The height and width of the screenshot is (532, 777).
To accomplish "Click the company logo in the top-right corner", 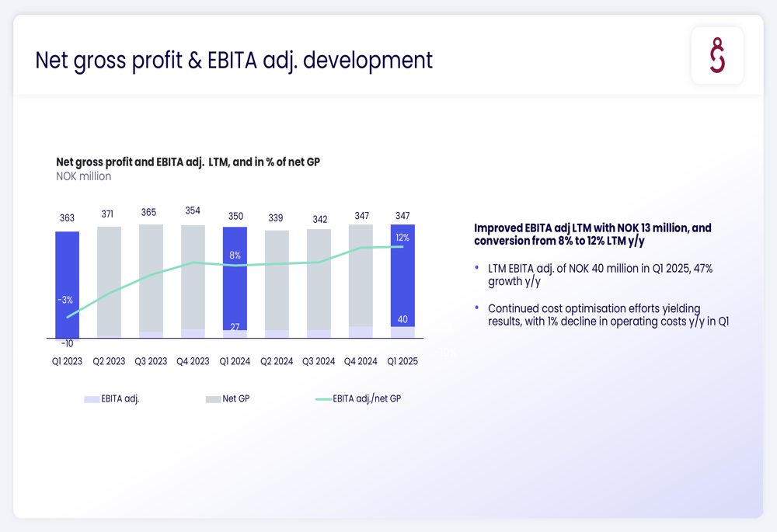I will [x=717, y=55].
